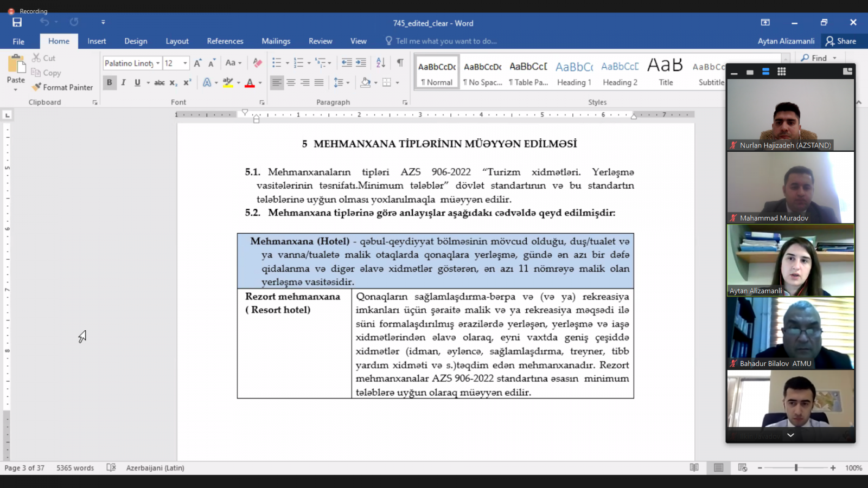The width and height of the screenshot is (868, 488).
Task: Click the zoom slider handle in status bar
Action: pos(796,468)
